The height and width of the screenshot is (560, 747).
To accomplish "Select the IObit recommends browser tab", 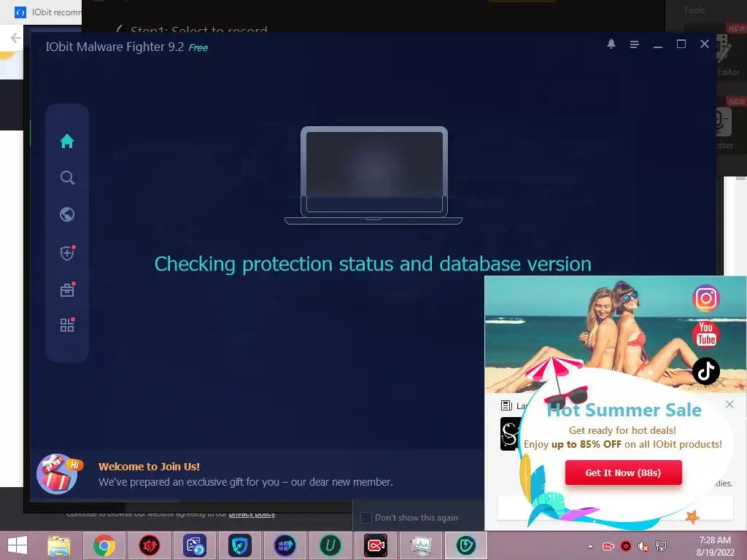I will tap(47, 12).
